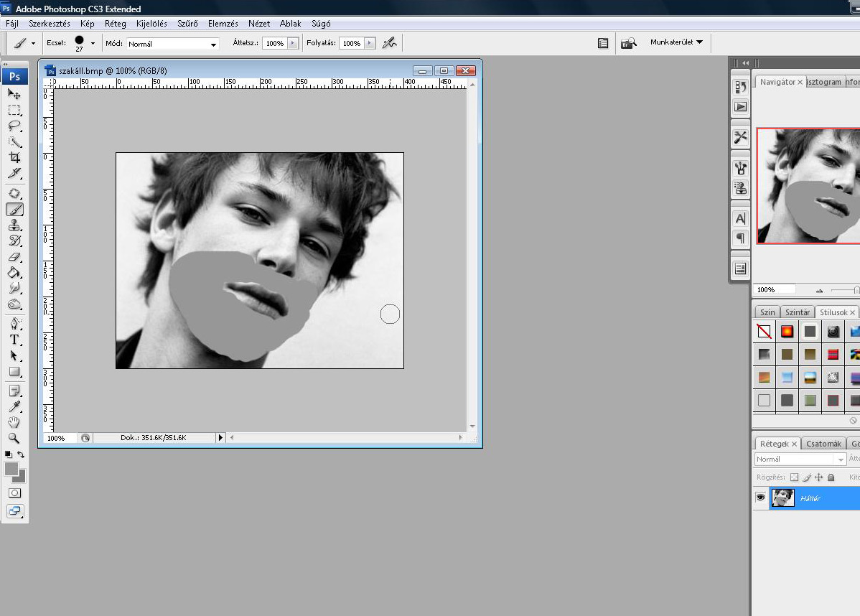Select the Crop tool
The width and height of the screenshot is (860, 616).
coord(14,157)
